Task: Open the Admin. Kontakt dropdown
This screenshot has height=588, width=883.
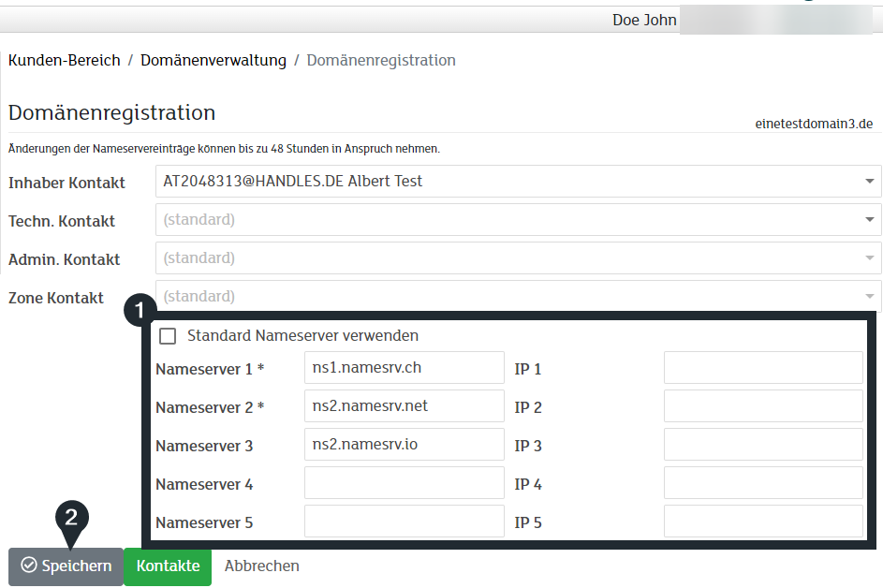Action: (518, 258)
